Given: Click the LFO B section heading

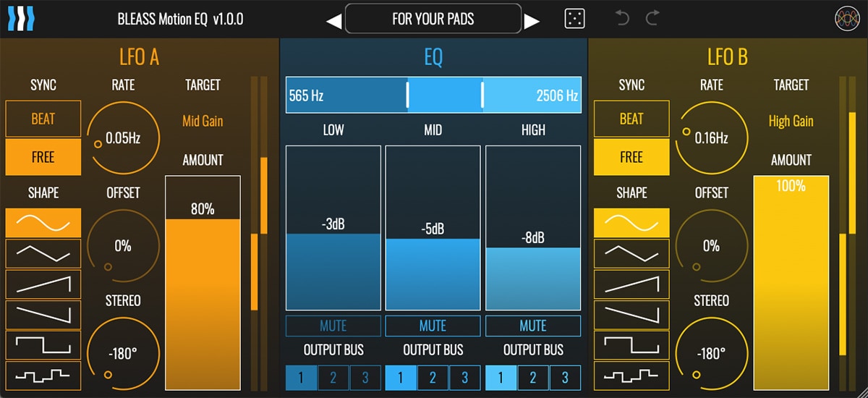Looking at the screenshot, I should [x=727, y=57].
